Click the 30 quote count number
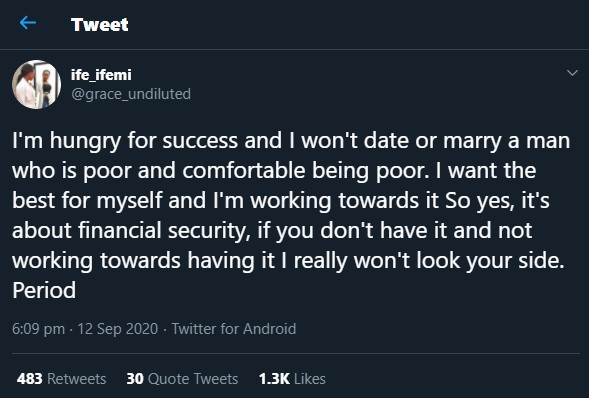This screenshot has height=398, width=589. point(135,378)
